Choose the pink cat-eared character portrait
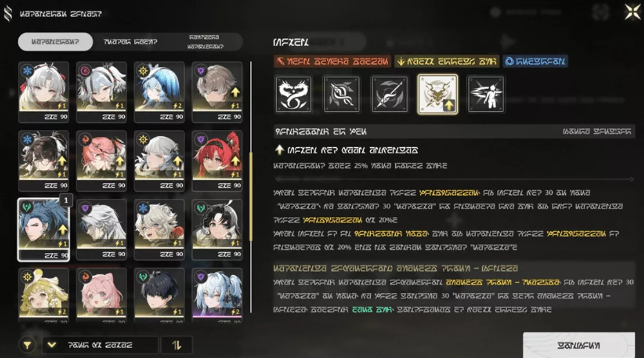Viewport: 644px width, 358px height. click(102, 294)
